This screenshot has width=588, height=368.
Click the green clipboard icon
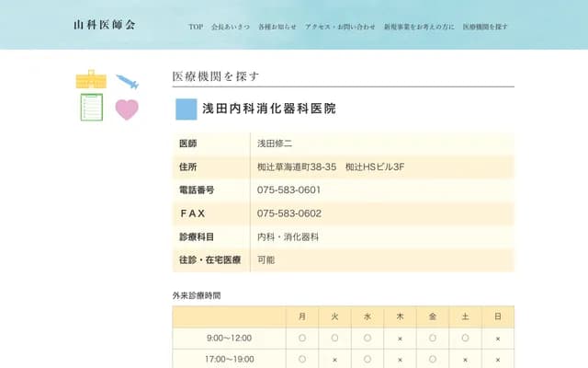[x=91, y=108]
